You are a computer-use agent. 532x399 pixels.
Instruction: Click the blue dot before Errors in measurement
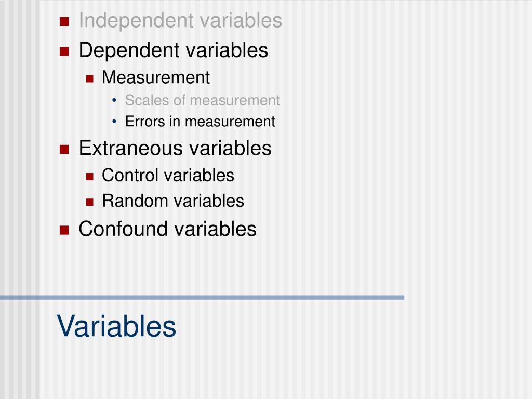pyautogui.click(x=114, y=121)
